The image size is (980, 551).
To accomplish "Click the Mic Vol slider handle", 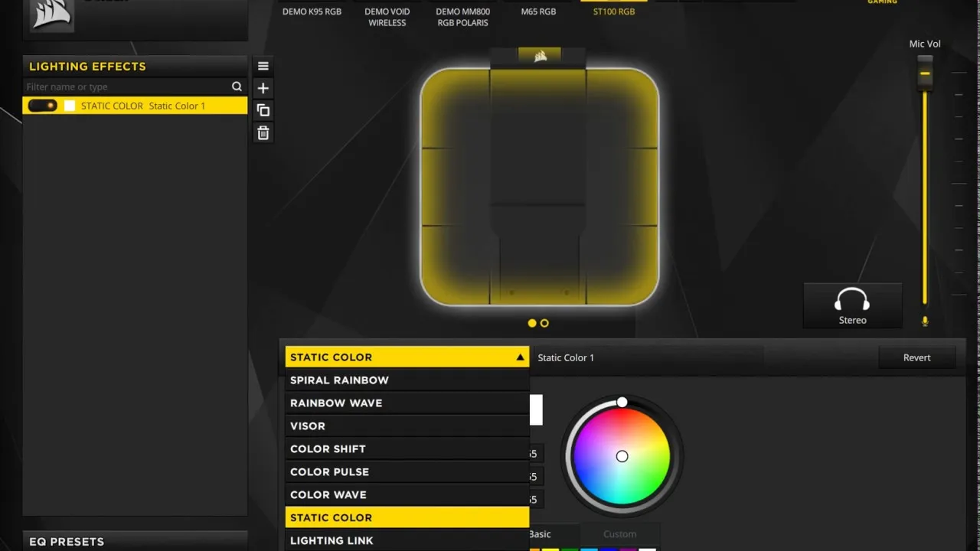I will point(925,73).
